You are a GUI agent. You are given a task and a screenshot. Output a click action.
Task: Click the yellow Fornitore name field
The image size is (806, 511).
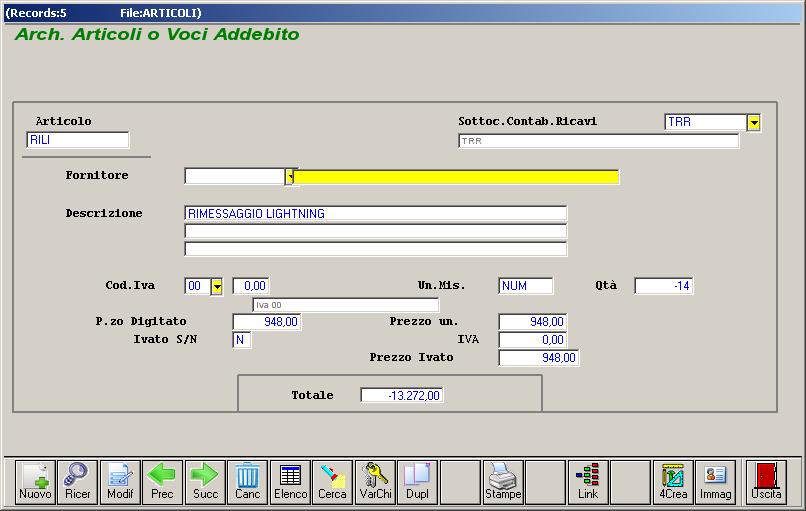[456, 177]
